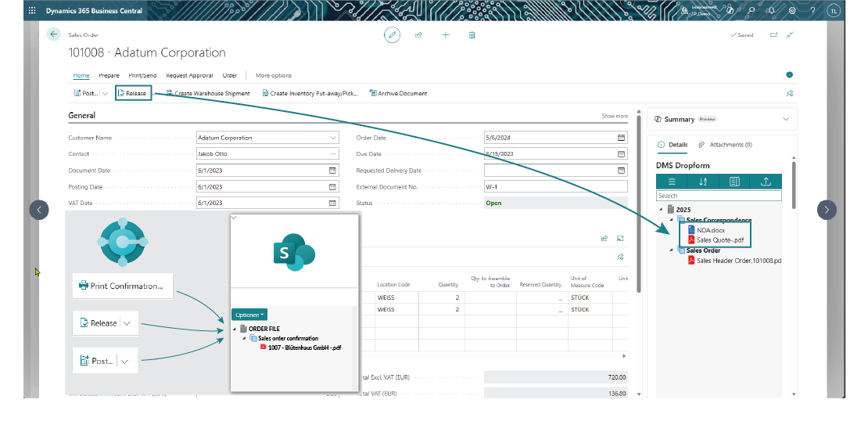
Task: Click DMS Dropform upload icon
Action: (766, 182)
